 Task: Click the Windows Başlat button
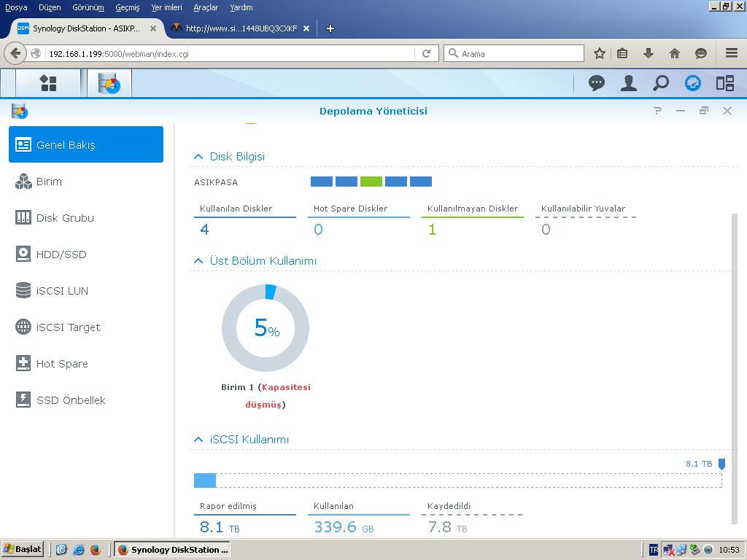click(23, 549)
